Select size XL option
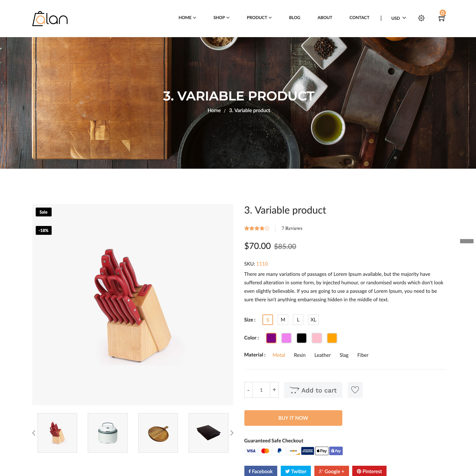Screen dimensions: 476x476 pos(313,320)
